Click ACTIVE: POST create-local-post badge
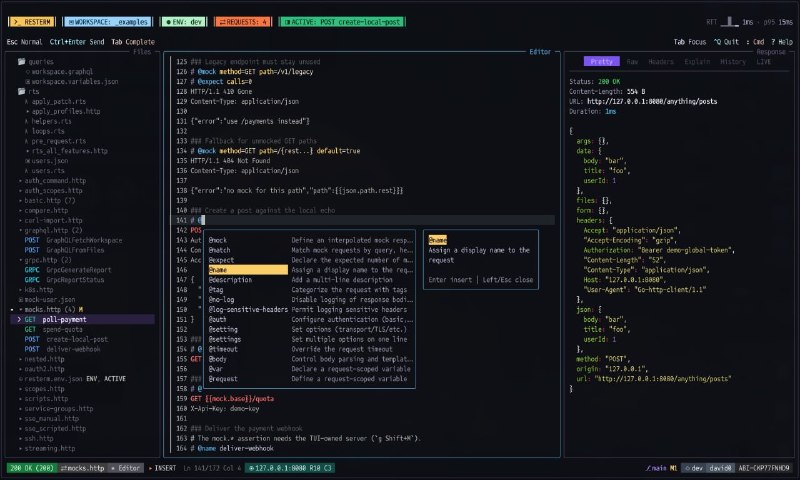The image size is (800, 480). point(342,22)
